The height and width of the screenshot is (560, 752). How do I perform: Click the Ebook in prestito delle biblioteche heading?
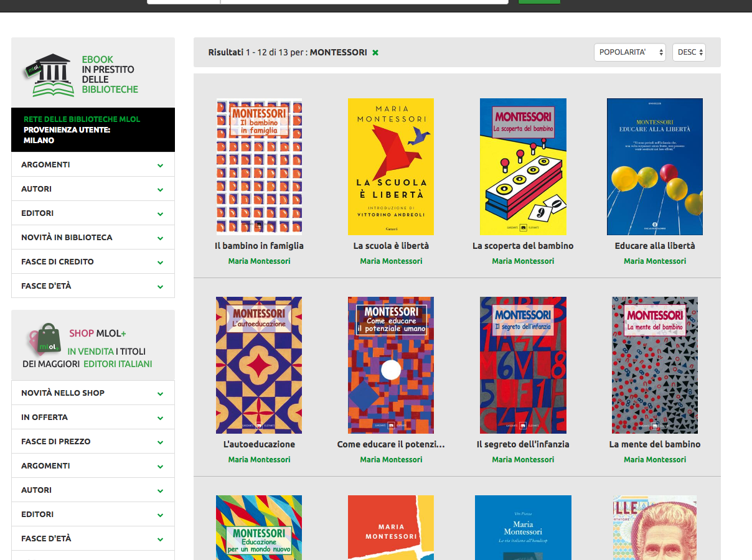pos(110,75)
